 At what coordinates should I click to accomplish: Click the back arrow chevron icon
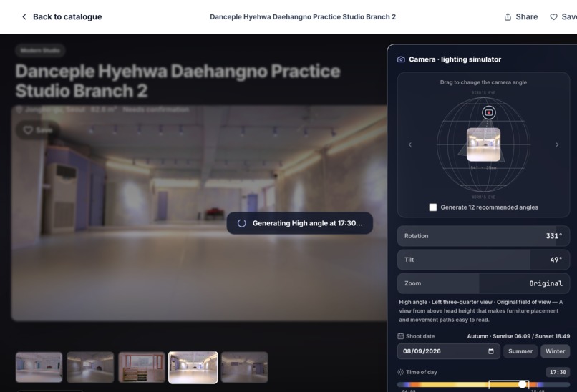click(24, 16)
